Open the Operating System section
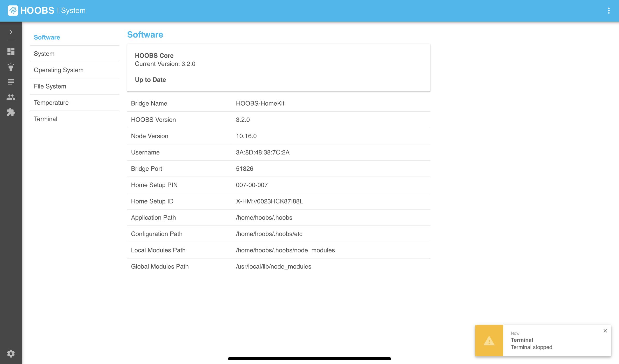 59,70
